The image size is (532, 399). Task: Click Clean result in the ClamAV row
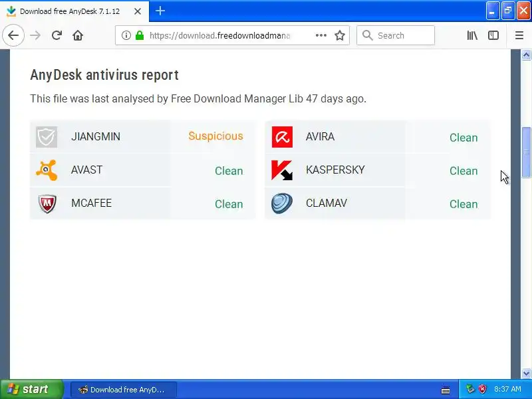(x=464, y=204)
